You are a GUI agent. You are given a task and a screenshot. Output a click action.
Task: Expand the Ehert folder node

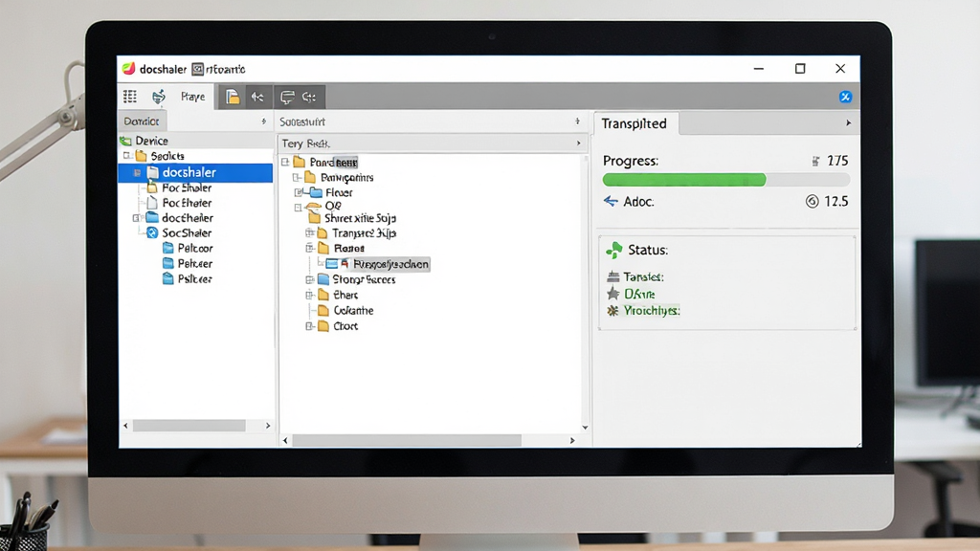click(309, 295)
